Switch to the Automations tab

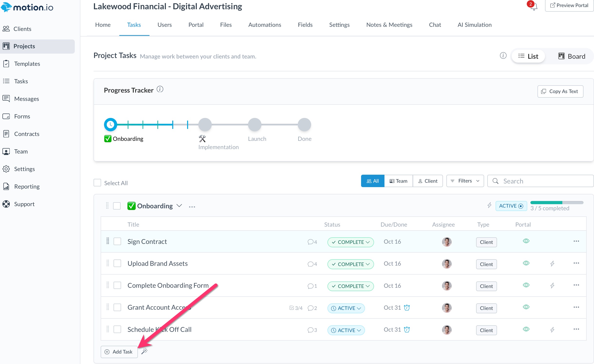(x=265, y=25)
